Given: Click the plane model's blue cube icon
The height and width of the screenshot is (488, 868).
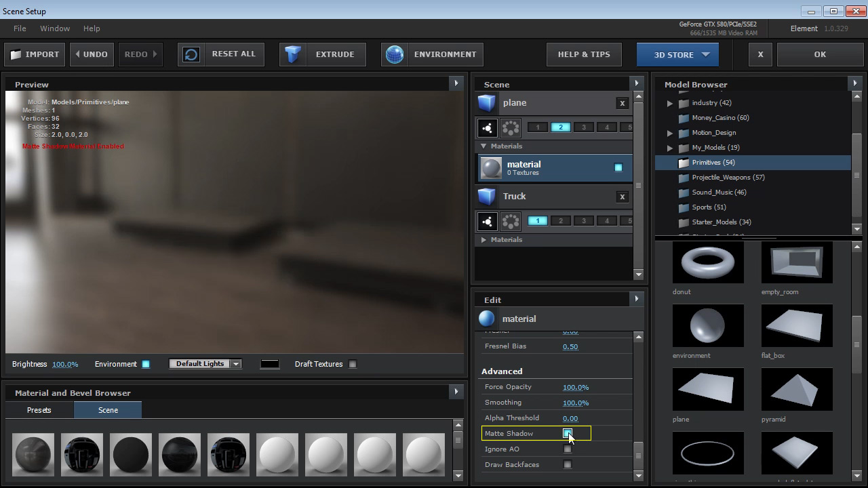Looking at the screenshot, I should point(486,103).
